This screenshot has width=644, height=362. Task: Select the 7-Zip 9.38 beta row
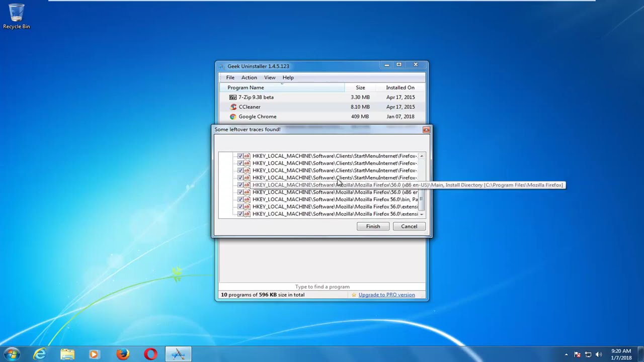[x=322, y=97]
